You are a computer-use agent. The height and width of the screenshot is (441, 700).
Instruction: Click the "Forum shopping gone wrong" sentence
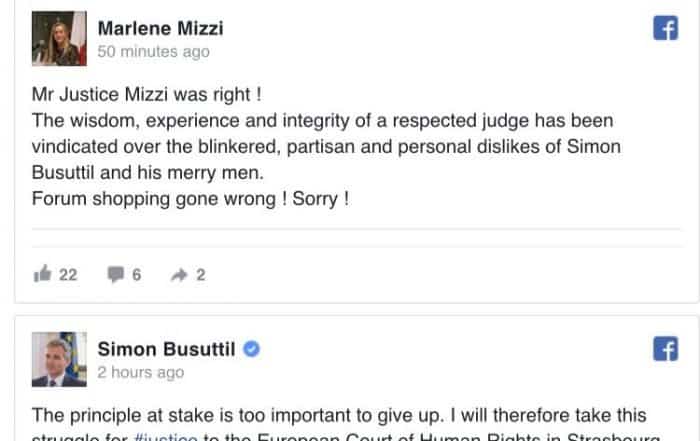click(190, 198)
